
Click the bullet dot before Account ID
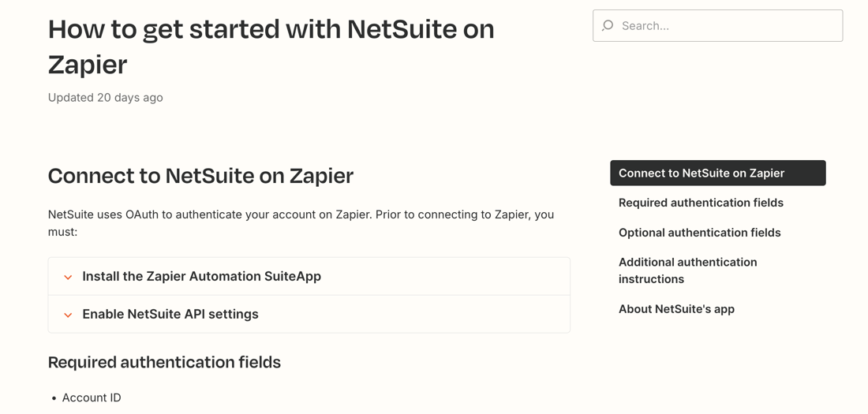point(54,399)
